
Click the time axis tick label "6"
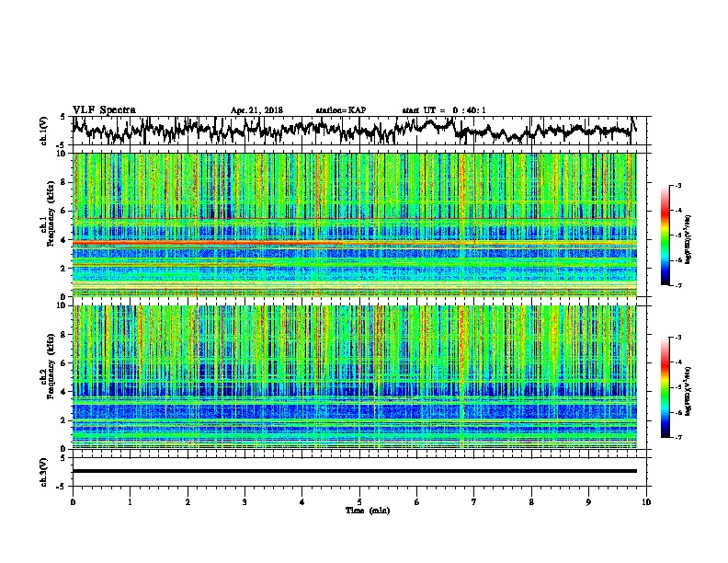click(417, 502)
